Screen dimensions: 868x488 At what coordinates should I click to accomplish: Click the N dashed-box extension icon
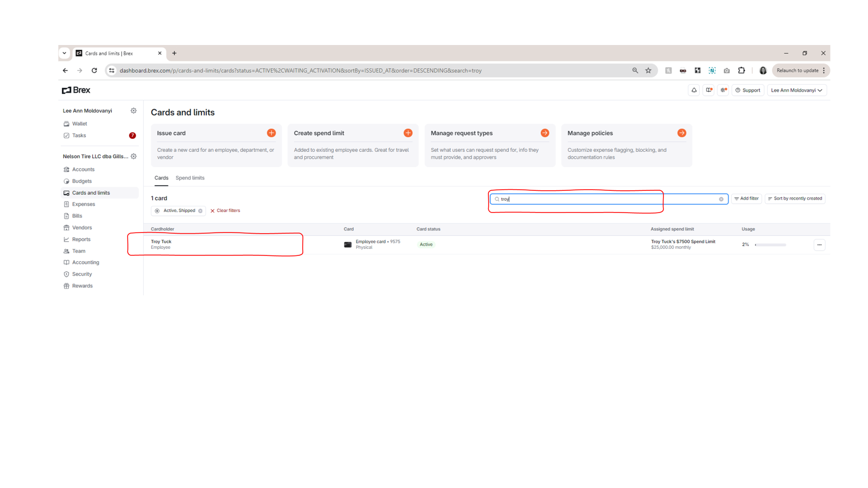click(x=712, y=70)
